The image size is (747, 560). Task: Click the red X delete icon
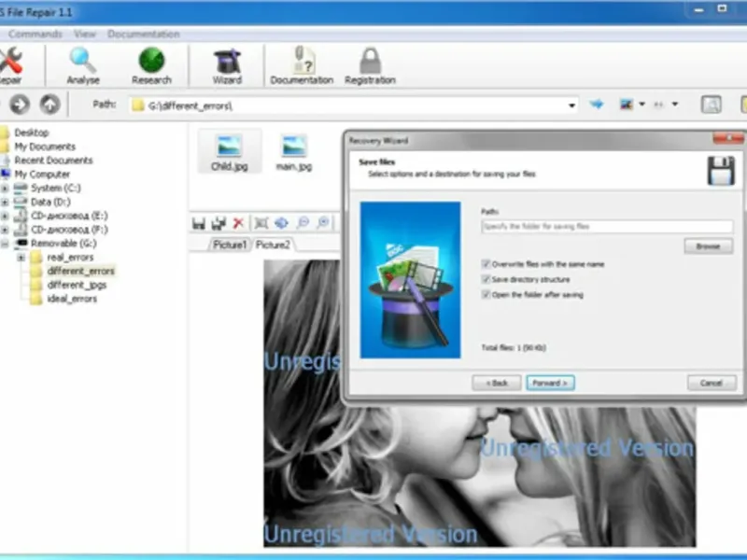pyautogui.click(x=238, y=222)
